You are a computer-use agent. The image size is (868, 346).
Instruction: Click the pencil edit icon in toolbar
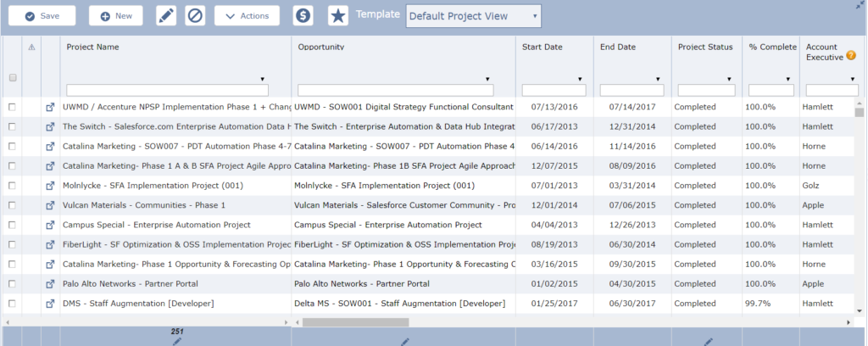pos(166,16)
